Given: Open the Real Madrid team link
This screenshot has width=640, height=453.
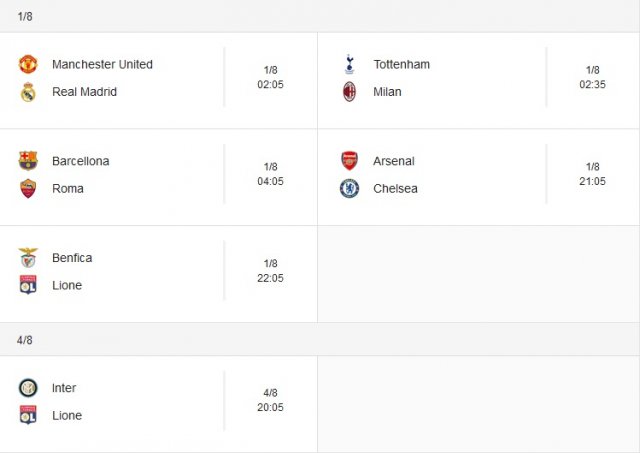Looking at the screenshot, I should pyautogui.click(x=84, y=92).
